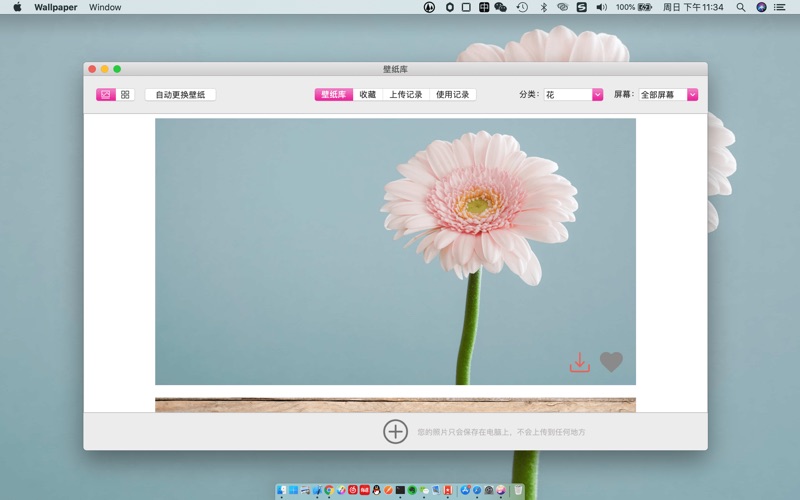Open the 分类 category dropdown showing 花
Image resolution: width=800 pixels, height=500 pixels.
pos(573,94)
